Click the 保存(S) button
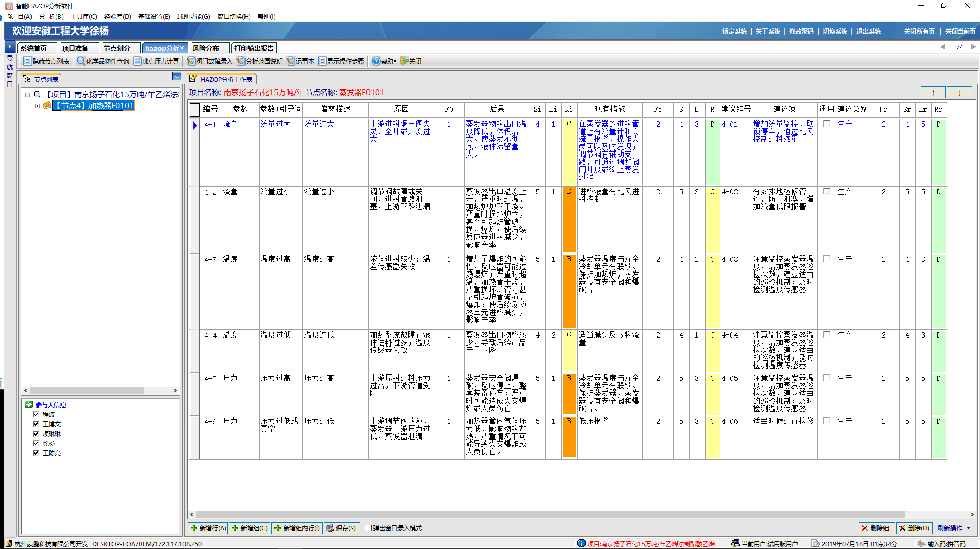Screen dimensions: 980x549 click(x=342, y=528)
